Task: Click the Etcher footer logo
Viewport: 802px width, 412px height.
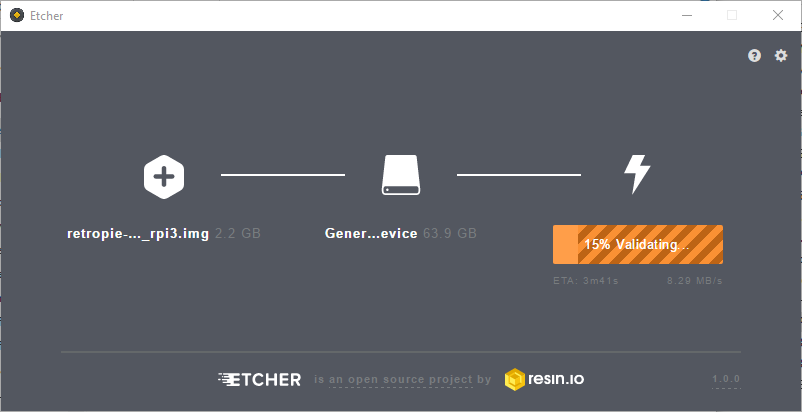Action: click(x=259, y=379)
